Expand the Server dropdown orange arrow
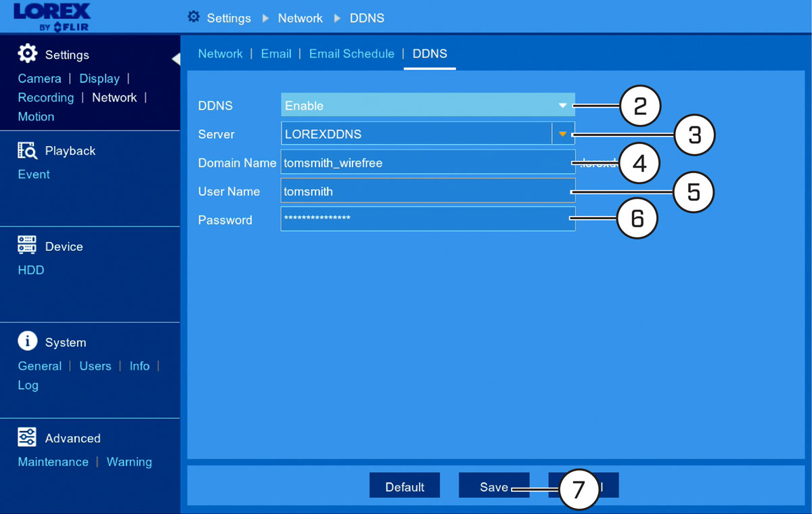The width and height of the screenshot is (812, 514). pos(563,134)
